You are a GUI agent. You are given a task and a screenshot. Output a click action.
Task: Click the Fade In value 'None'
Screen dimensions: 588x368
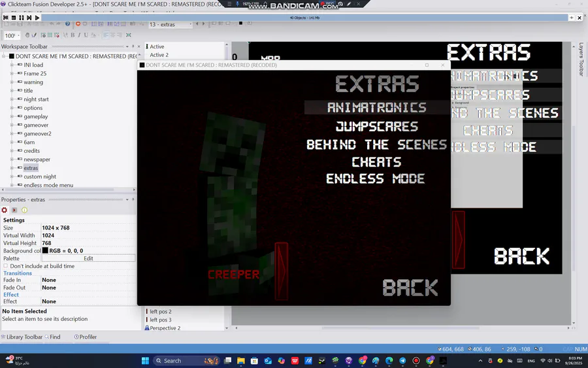coord(49,280)
